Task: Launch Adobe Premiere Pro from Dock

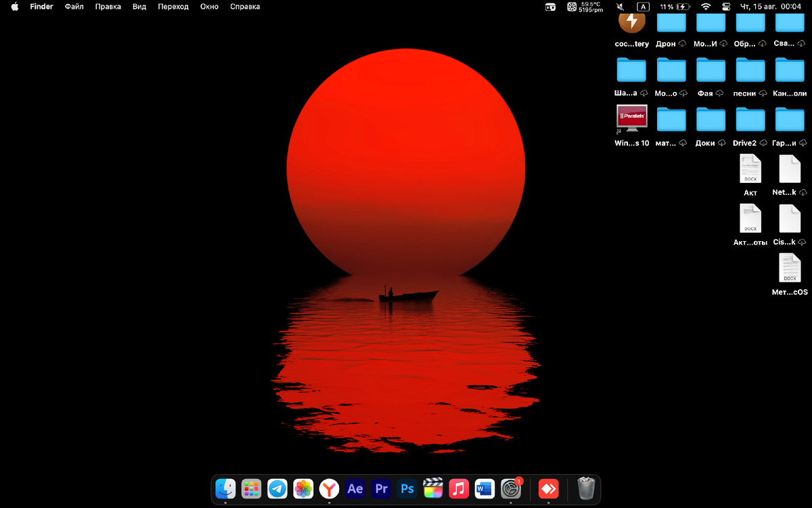Action: [x=381, y=488]
